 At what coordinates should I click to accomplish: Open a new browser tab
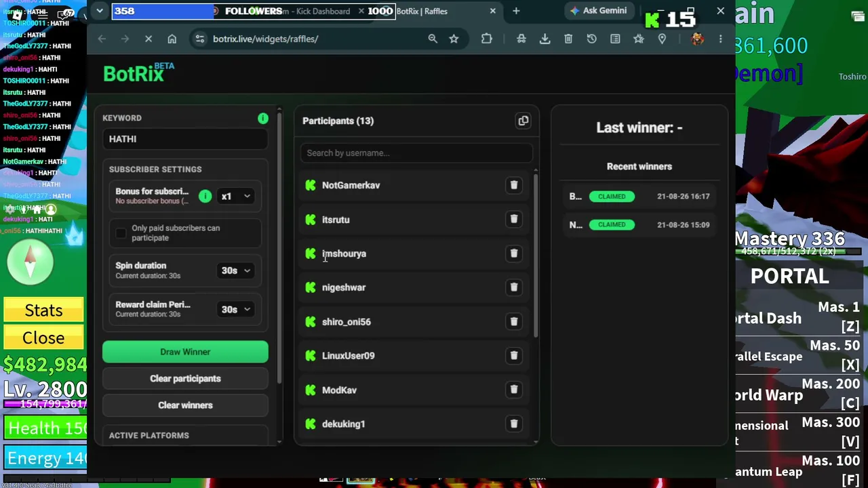(516, 11)
